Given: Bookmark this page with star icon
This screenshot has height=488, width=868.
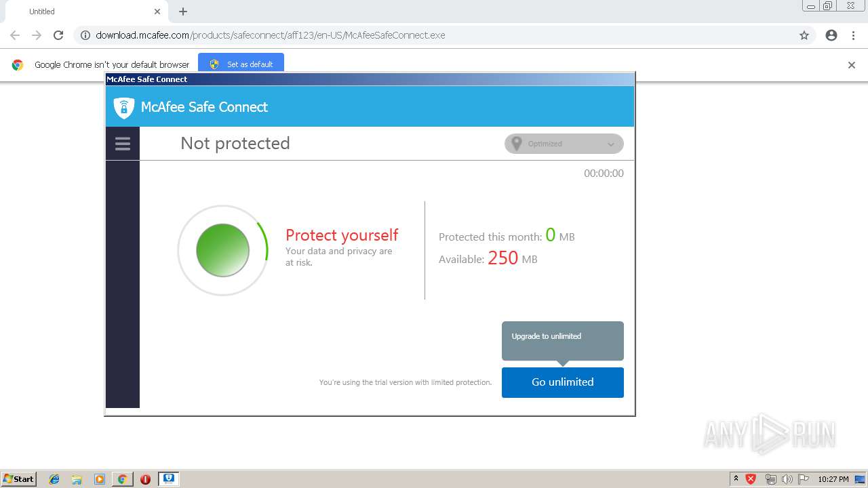Looking at the screenshot, I should coord(804,35).
